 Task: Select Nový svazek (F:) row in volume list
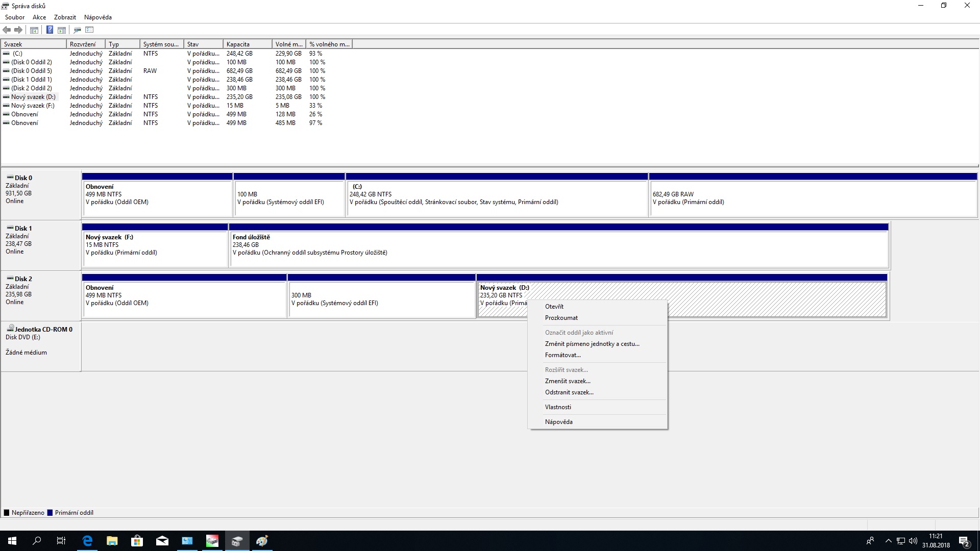click(33, 106)
